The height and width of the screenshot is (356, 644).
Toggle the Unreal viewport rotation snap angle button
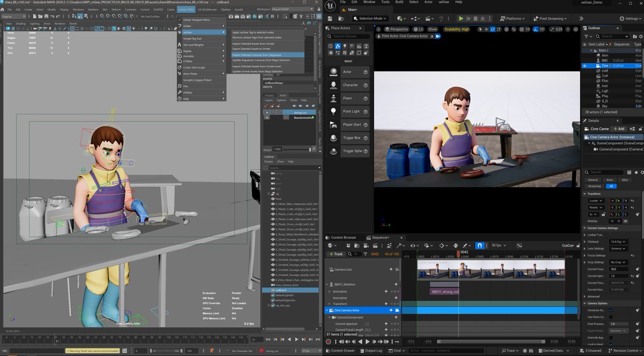coord(536,29)
